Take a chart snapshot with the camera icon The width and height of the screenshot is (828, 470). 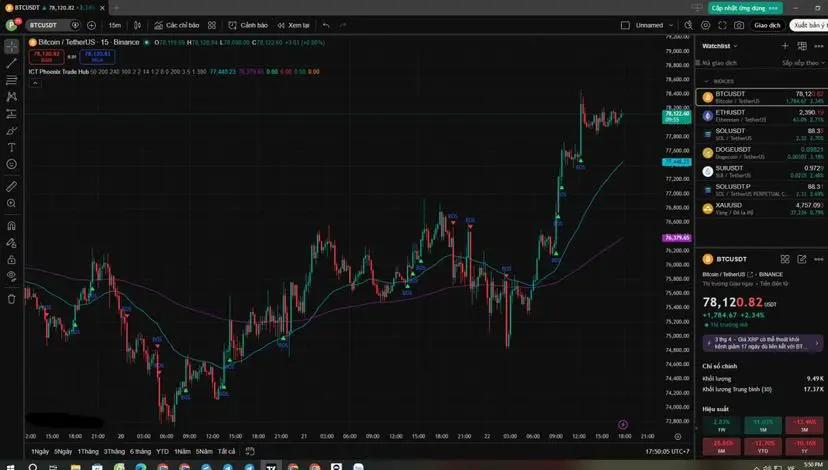click(x=739, y=25)
